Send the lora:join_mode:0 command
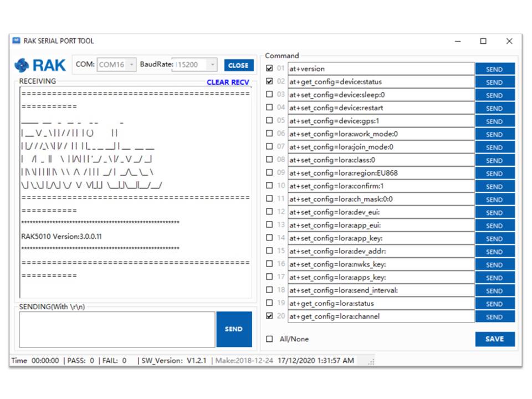 tap(495, 147)
